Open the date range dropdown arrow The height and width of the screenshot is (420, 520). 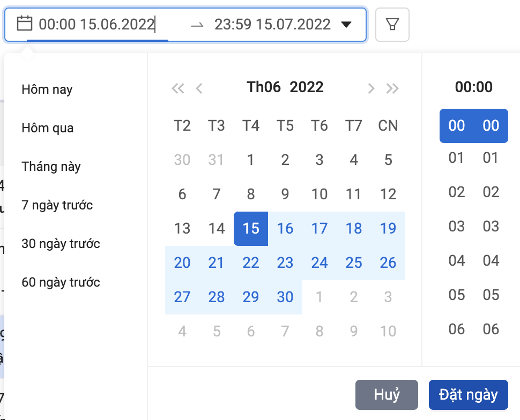pos(347,24)
